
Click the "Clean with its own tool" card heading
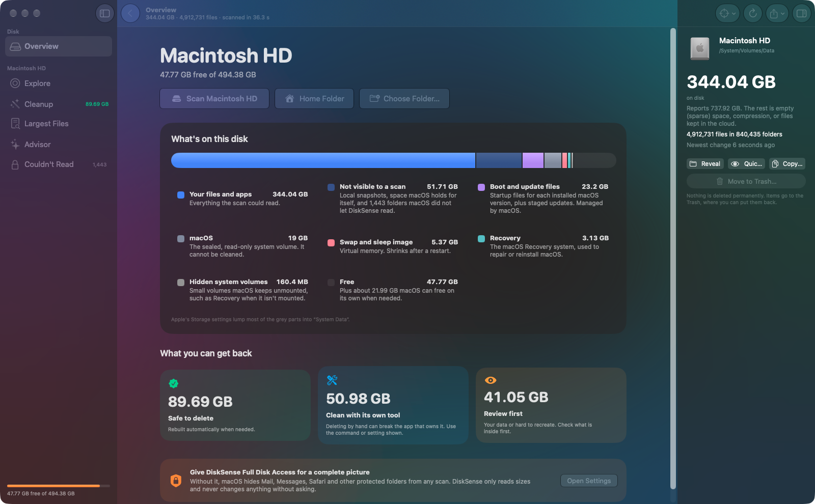pyautogui.click(x=363, y=415)
